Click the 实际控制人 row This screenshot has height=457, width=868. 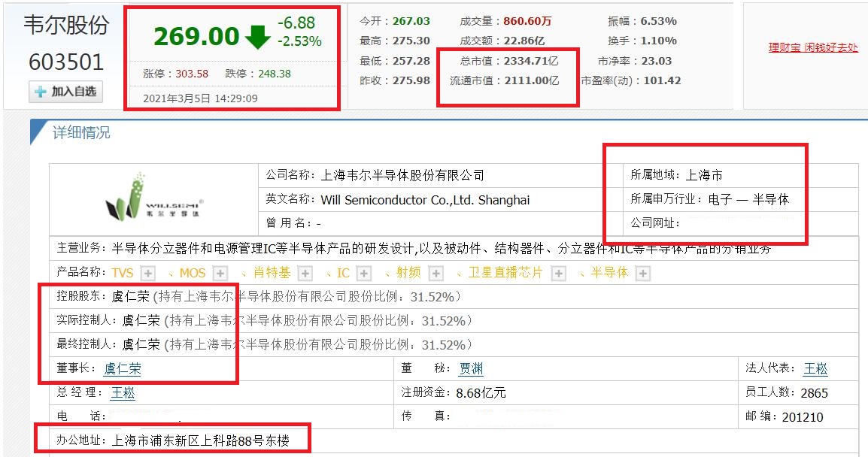(454, 320)
